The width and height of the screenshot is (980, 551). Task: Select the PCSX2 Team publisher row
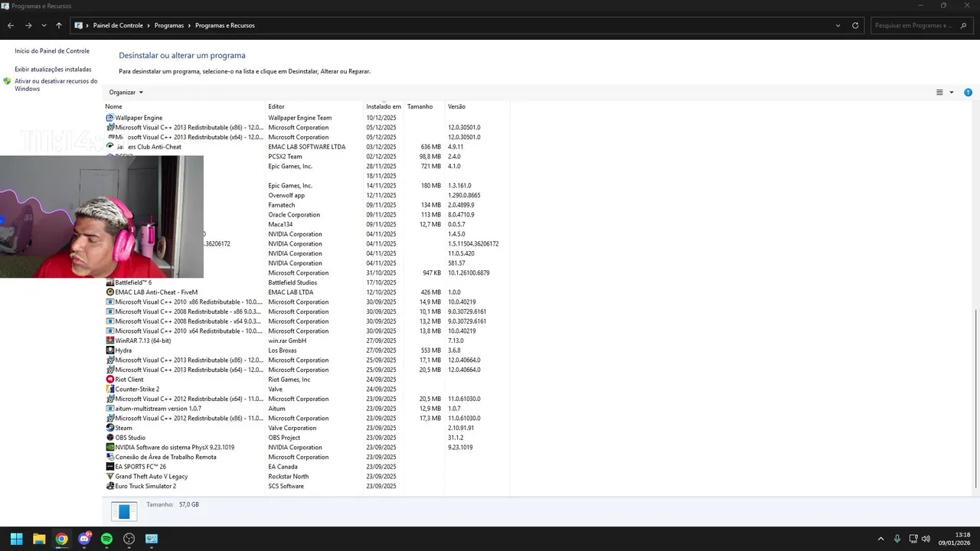point(306,156)
